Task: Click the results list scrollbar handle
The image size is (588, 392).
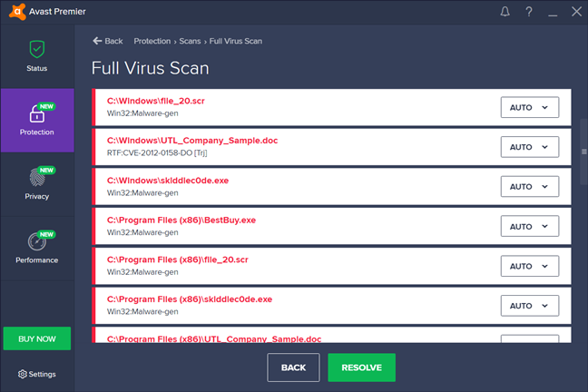Action: (x=583, y=152)
